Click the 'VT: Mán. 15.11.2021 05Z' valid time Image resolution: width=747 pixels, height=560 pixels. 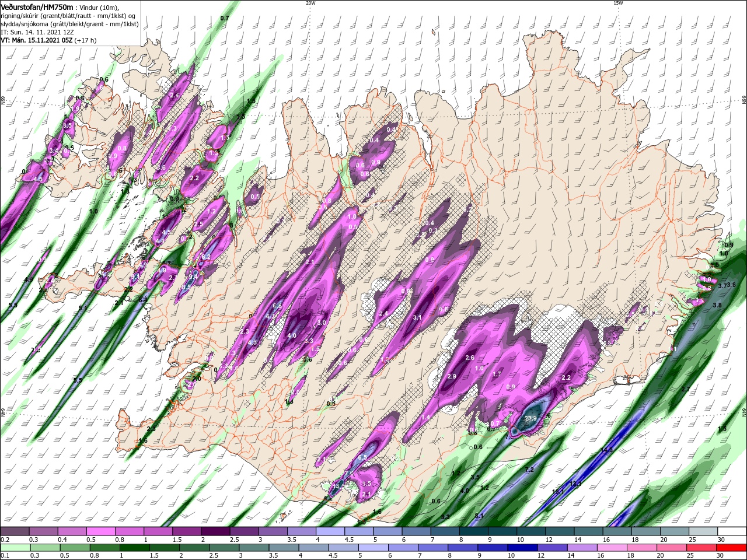click(37, 40)
